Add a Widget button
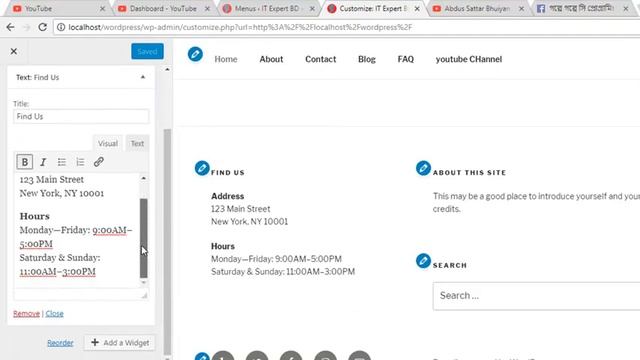Image resolution: width=640 pixels, height=360 pixels. (120, 342)
